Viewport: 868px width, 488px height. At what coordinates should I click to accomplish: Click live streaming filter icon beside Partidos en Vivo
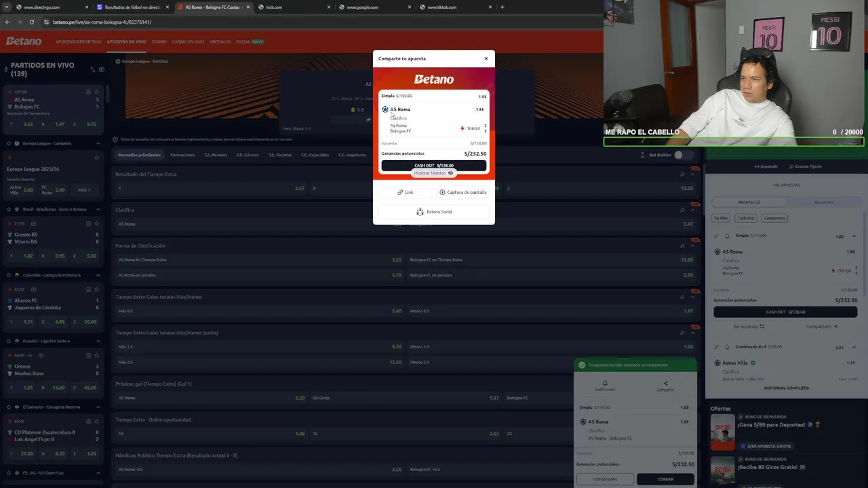pos(102,69)
